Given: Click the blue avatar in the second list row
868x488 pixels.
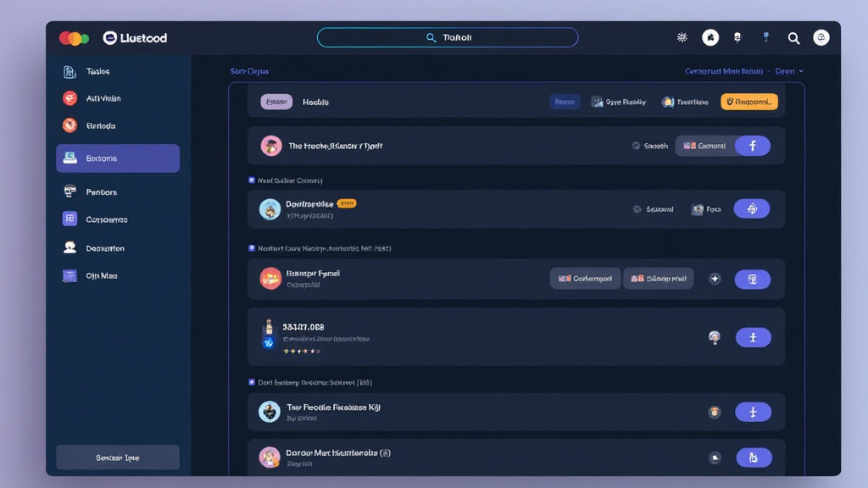Looking at the screenshot, I should [270, 209].
